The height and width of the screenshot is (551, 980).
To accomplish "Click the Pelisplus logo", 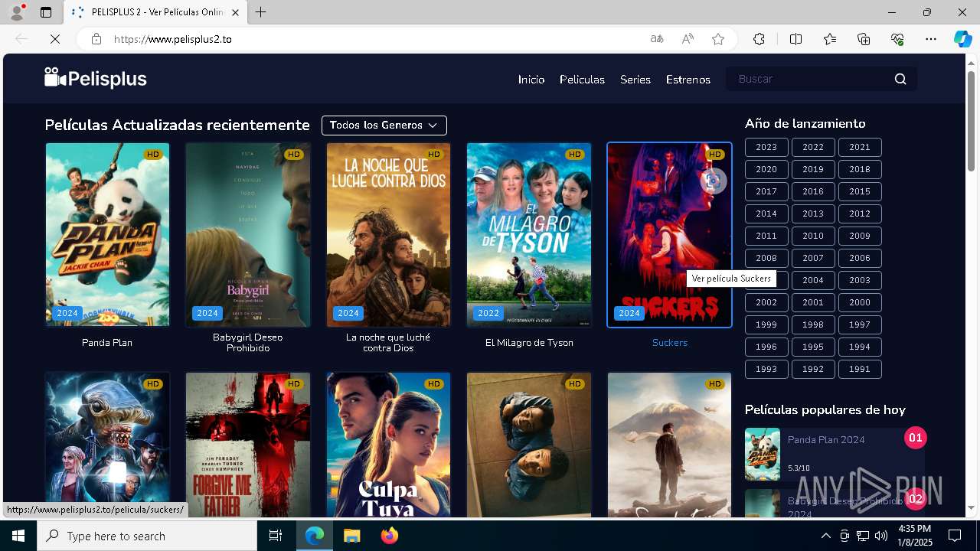I will click(96, 78).
